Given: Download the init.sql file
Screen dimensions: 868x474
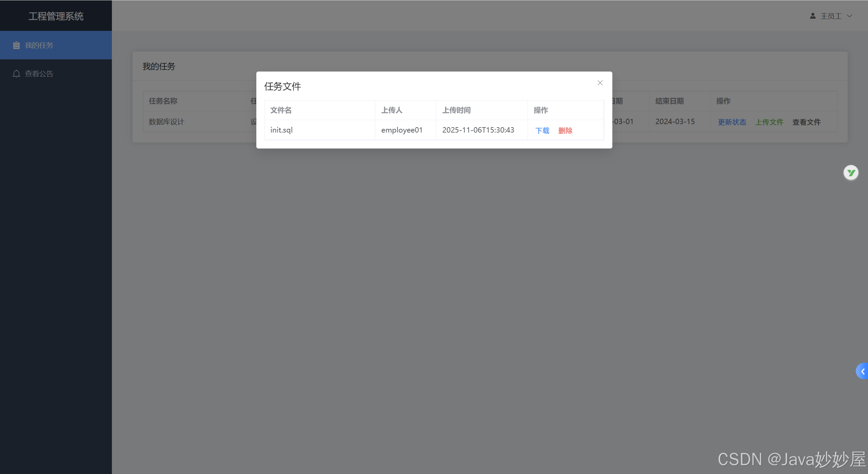Looking at the screenshot, I should click(542, 131).
